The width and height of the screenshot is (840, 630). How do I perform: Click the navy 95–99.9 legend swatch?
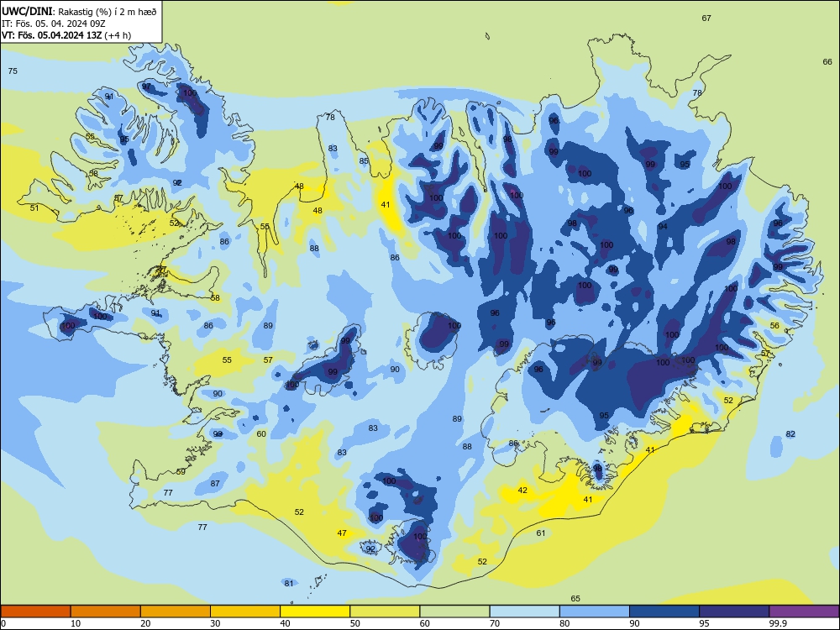pyautogui.click(x=734, y=612)
